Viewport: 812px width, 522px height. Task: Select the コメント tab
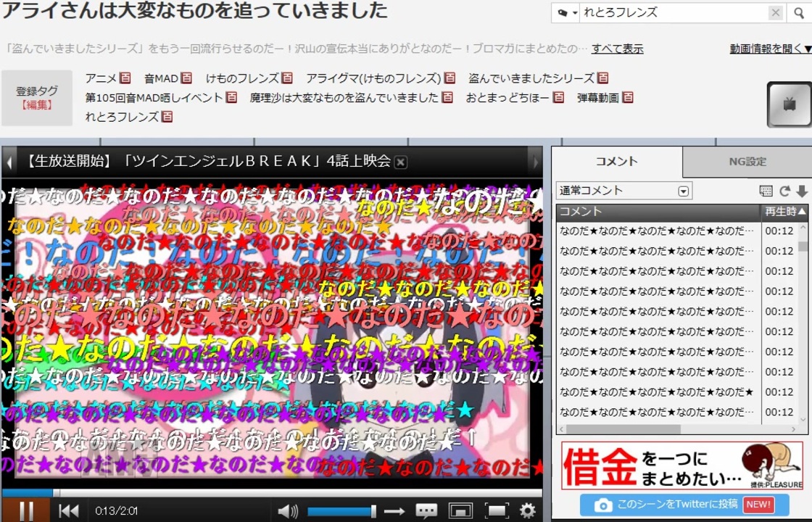[616, 162]
